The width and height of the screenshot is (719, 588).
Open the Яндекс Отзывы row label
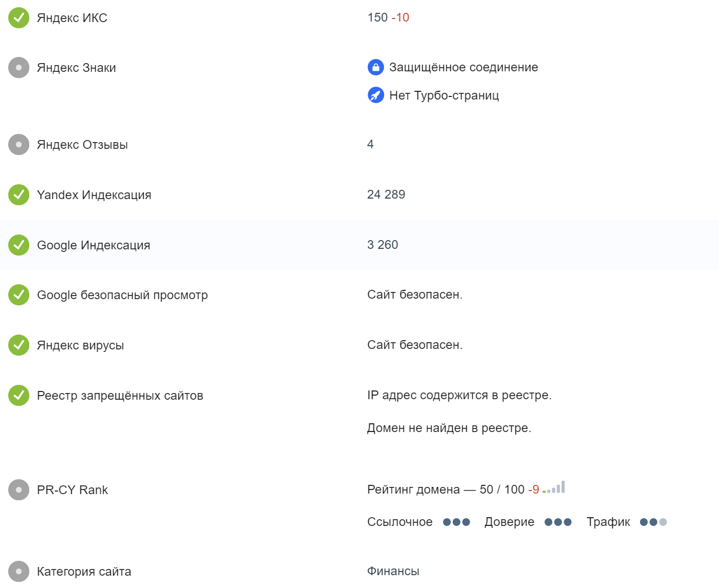83,145
